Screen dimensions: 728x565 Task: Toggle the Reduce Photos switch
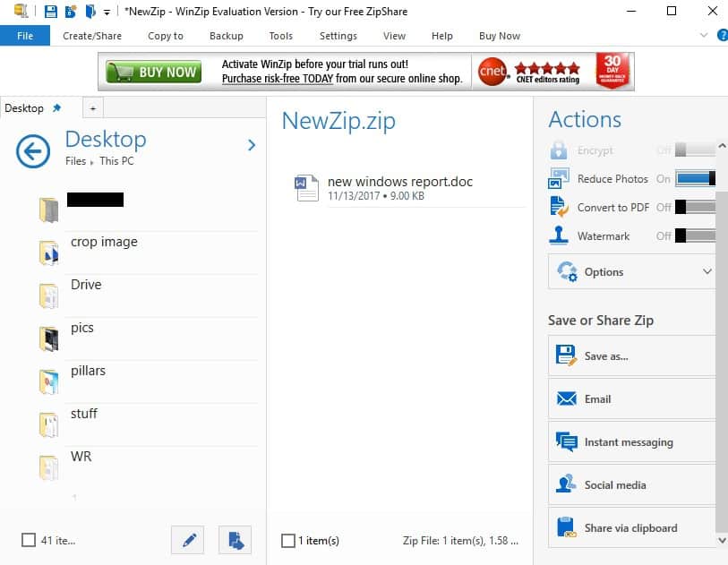coord(695,179)
